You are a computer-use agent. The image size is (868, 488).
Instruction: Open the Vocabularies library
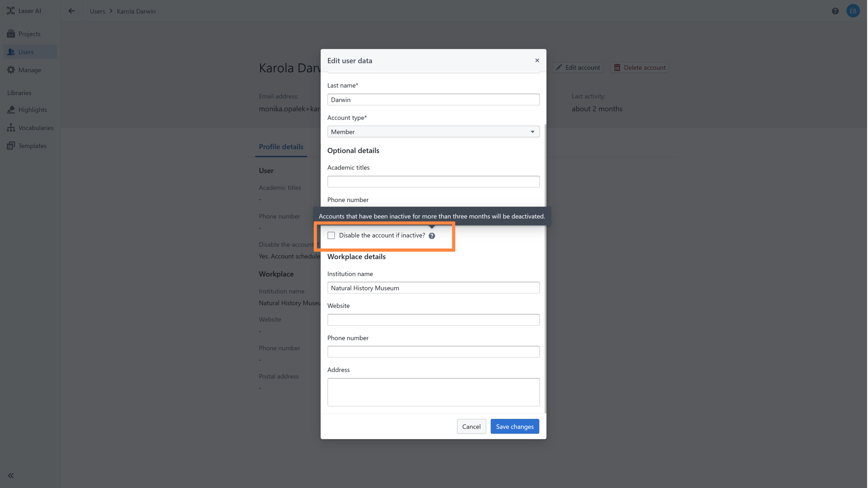(x=36, y=128)
